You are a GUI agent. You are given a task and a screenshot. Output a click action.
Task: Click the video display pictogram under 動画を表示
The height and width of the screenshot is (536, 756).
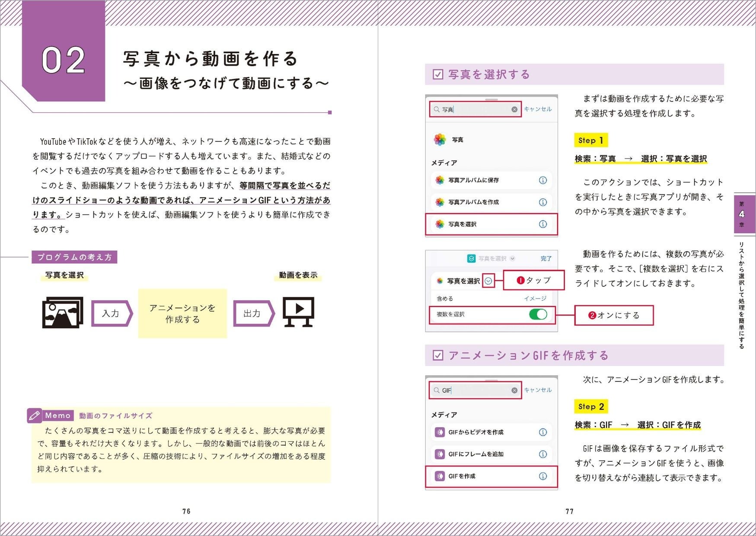(298, 312)
